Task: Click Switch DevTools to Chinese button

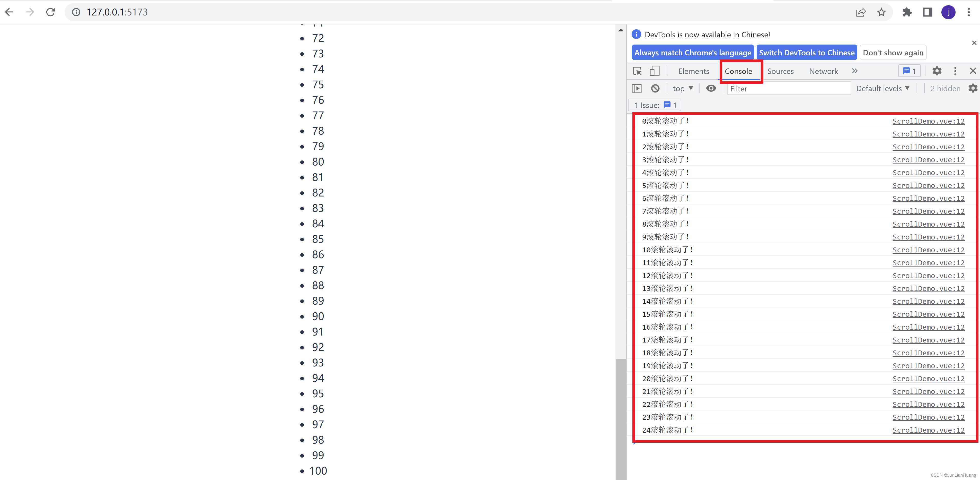Action: [807, 53]
